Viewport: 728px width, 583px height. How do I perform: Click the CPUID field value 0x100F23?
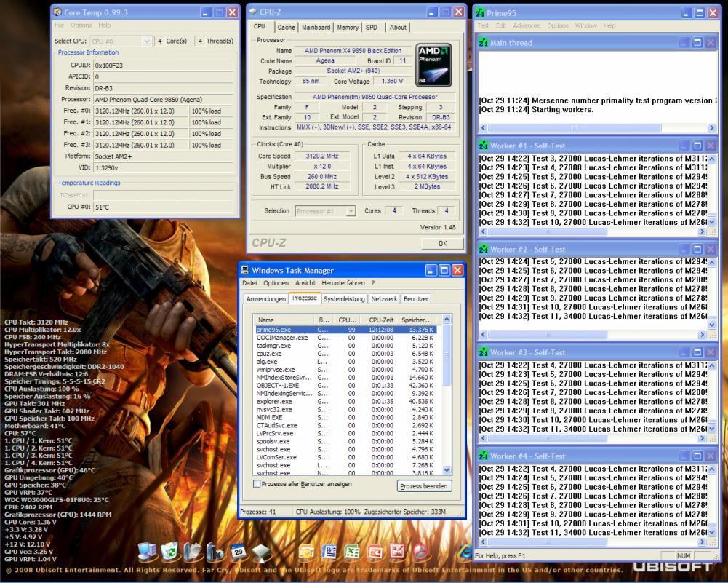point(163,66)
